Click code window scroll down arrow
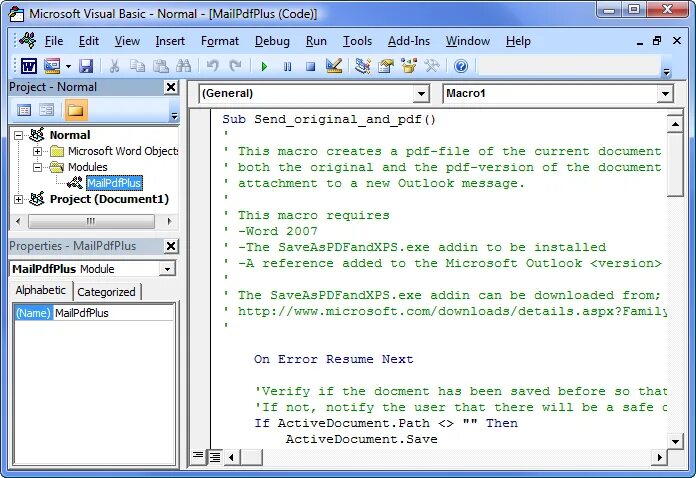696x478 pixels. pos(675,441)
